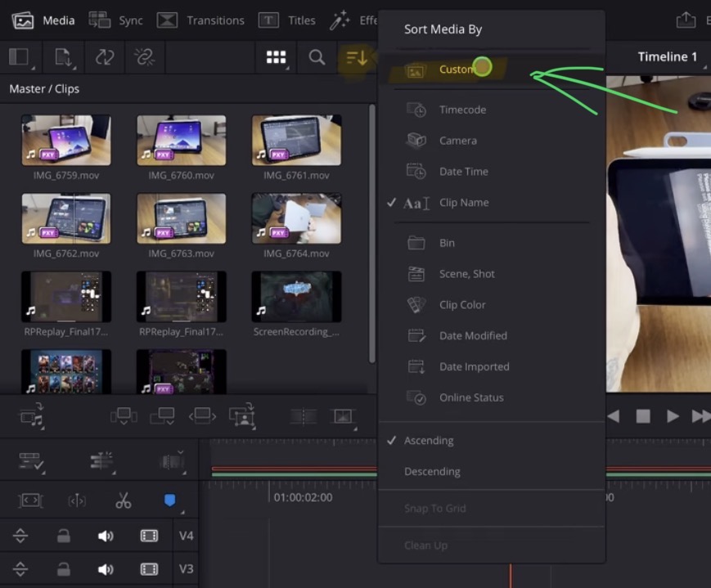This screenshot has height=588, width=711.
Task: Stop playback with the stop button
Action: point(643,416)
